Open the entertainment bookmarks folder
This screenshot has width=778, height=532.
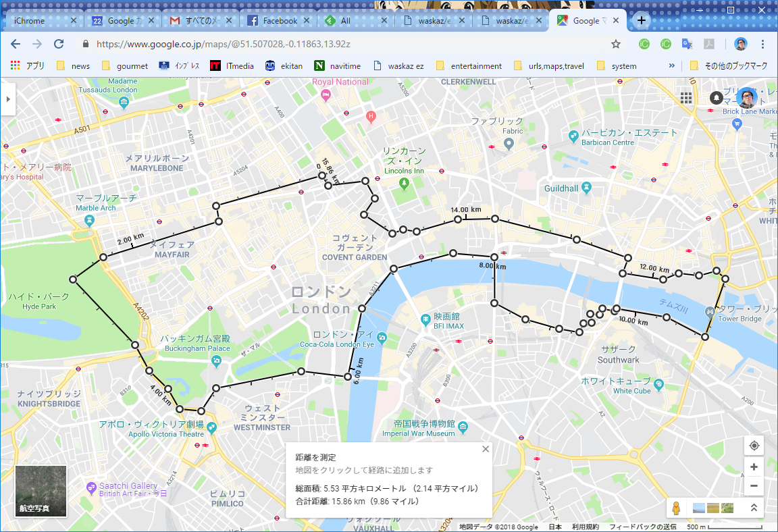pyautogui.click(x=469, y=65)
